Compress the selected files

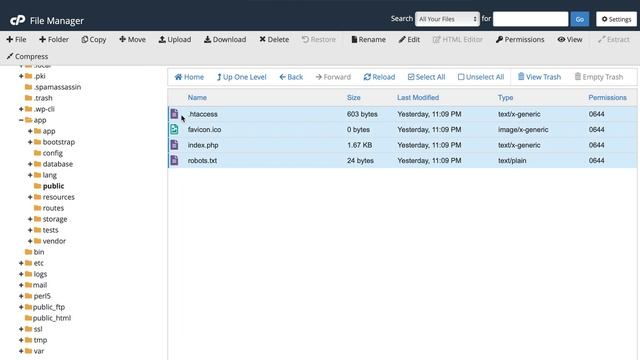click(x=27, y=56)
